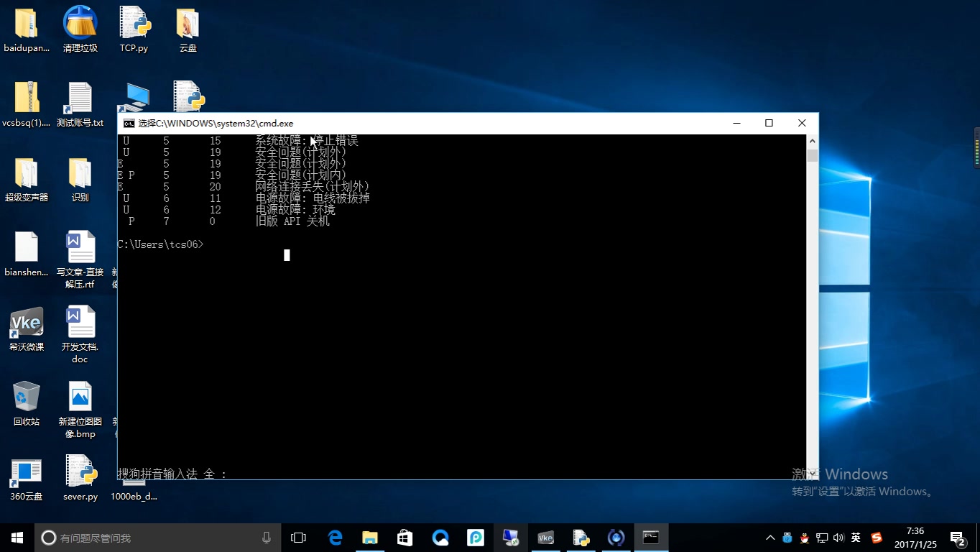Open the baidupan desktop shortcut
Image resolution: width=980 pixels, height=552 pixels.
click(x=26, y=24)
